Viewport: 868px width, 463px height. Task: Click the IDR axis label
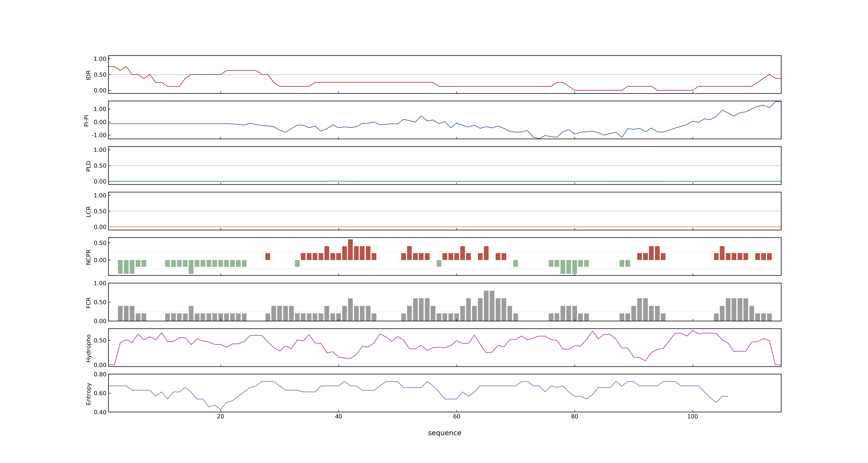tap(88, 75)
